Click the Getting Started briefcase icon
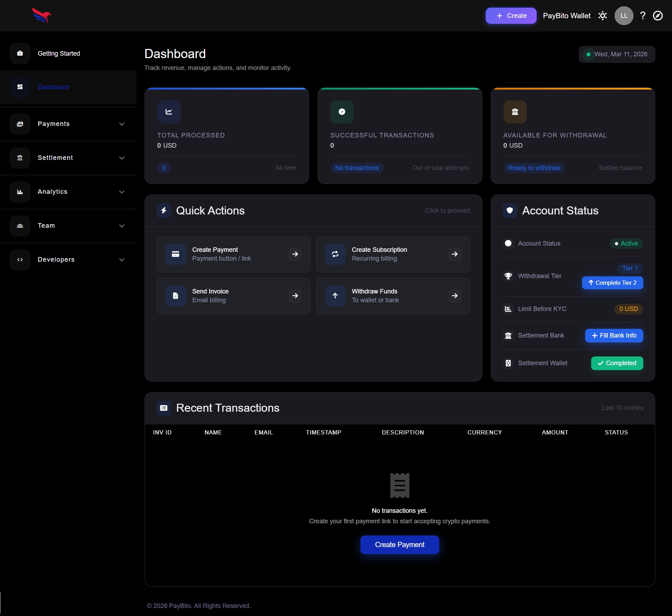This screenshot has width=672, height=616. click(20, 54)
